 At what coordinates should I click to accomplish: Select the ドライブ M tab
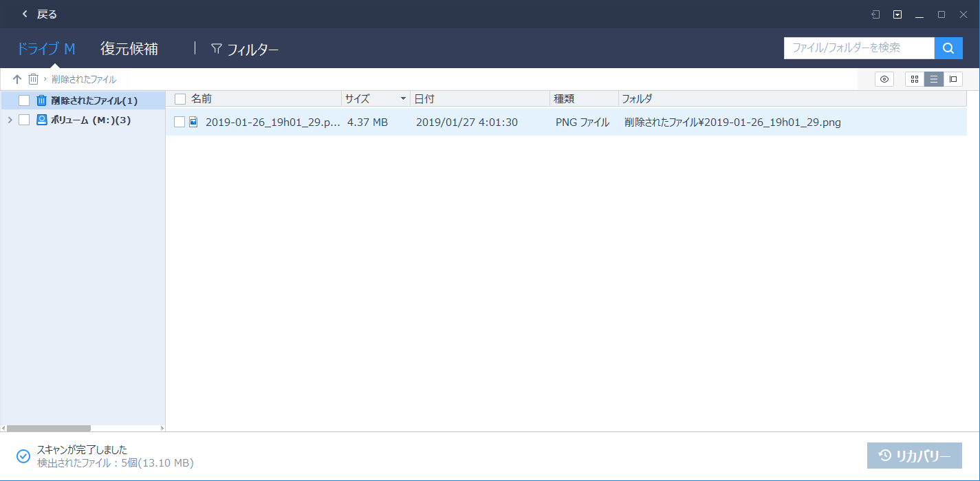coord(45,48)
